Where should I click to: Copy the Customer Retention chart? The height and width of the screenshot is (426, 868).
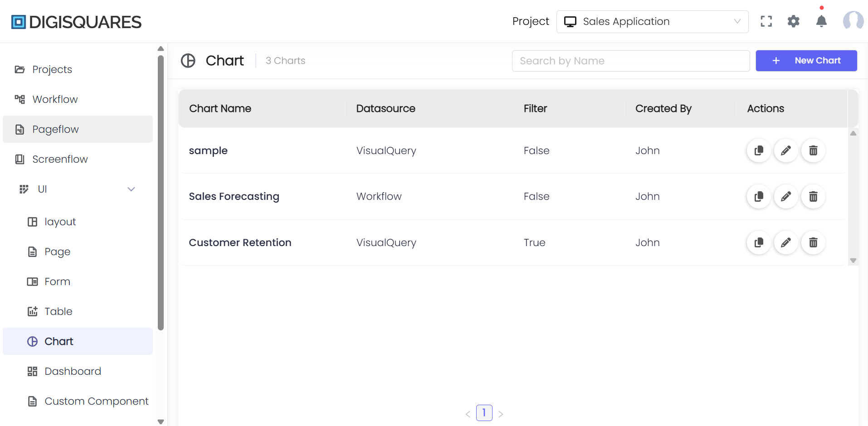pyautogui.click(x=759, y=242)
